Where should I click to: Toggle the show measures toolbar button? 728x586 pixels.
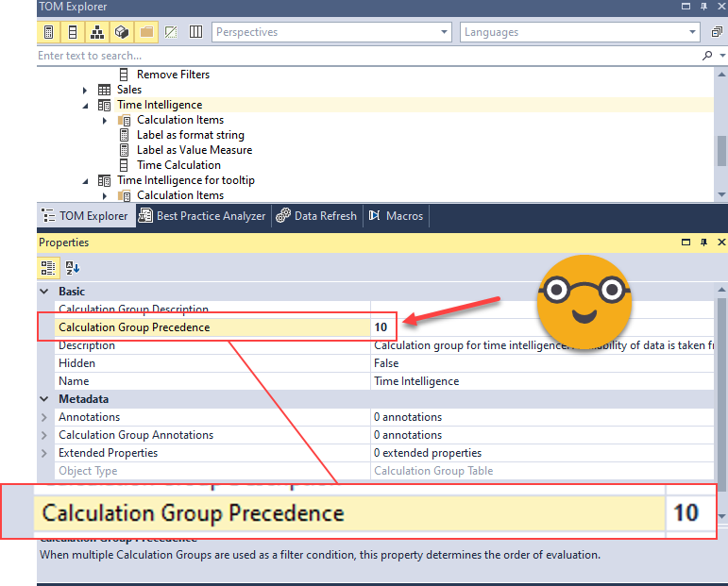click(49, 32)
